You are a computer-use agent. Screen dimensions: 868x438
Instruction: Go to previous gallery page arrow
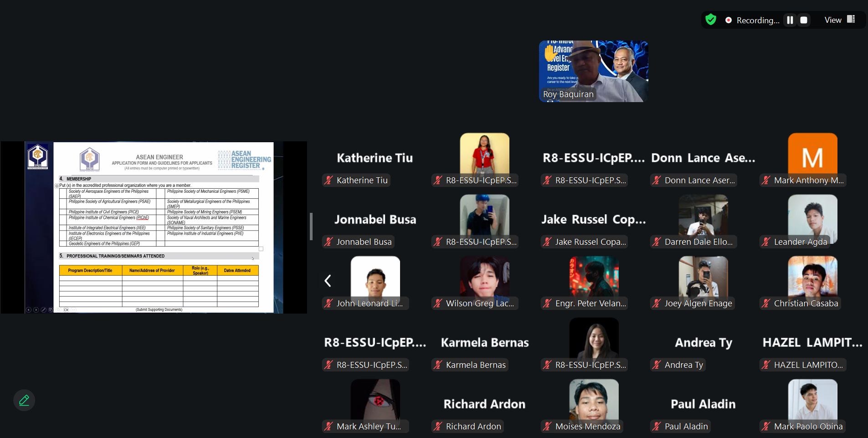pos(328,281)
